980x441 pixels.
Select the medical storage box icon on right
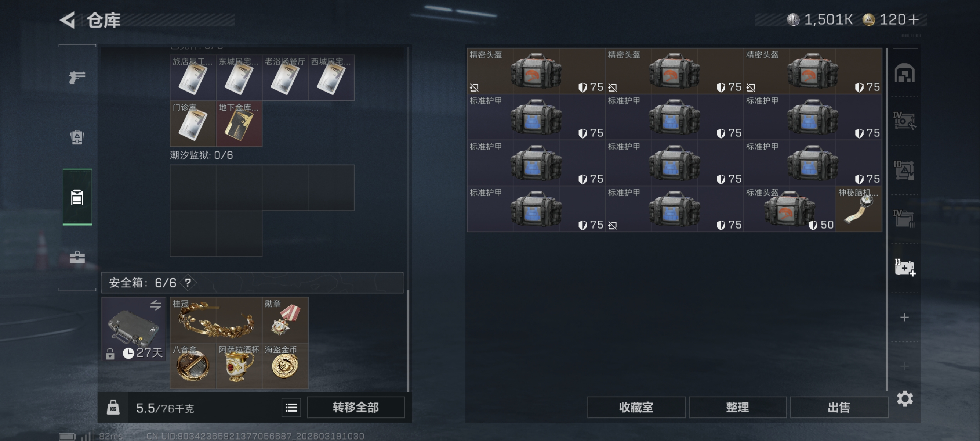click(905, 267)
